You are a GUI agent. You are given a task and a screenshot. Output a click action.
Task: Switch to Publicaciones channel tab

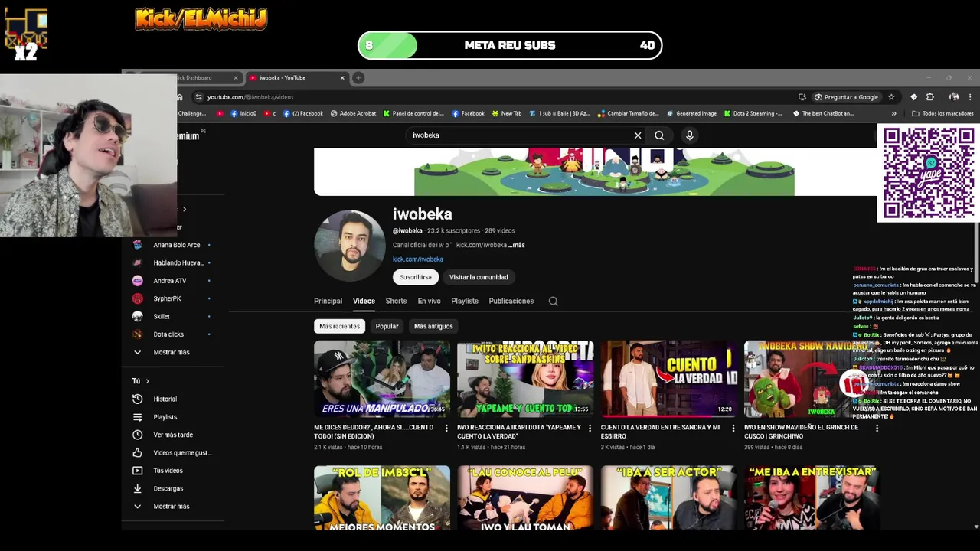511,302
